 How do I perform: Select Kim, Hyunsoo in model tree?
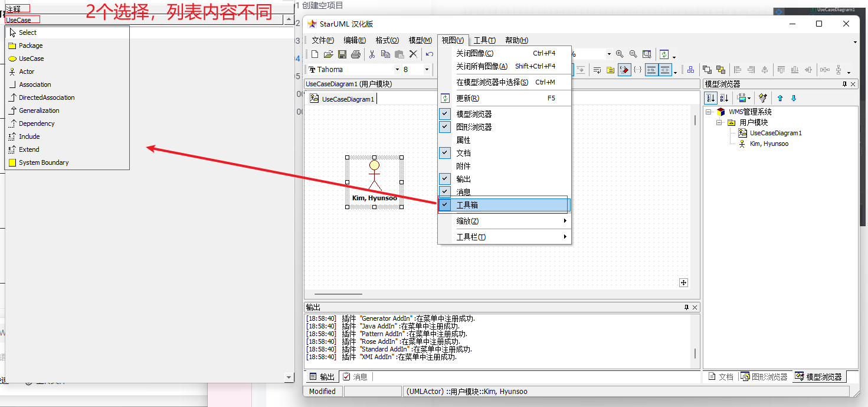(x=769, y=144)
